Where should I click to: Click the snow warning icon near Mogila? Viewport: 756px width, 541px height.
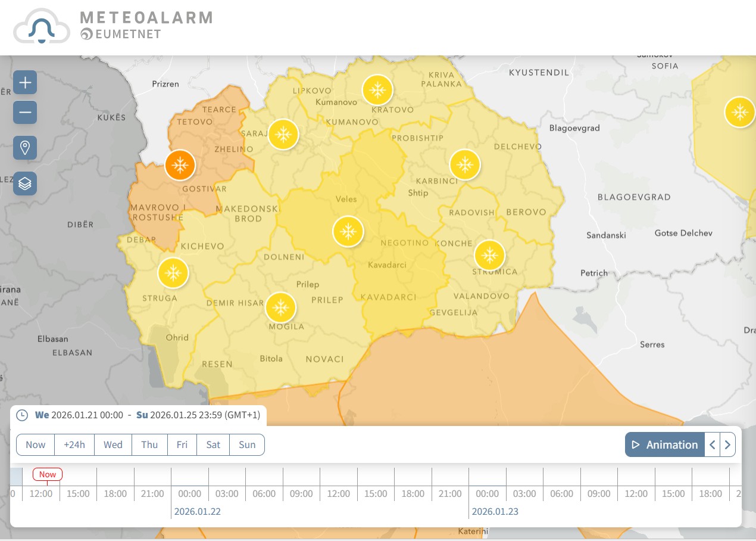(x=280, y=308)
